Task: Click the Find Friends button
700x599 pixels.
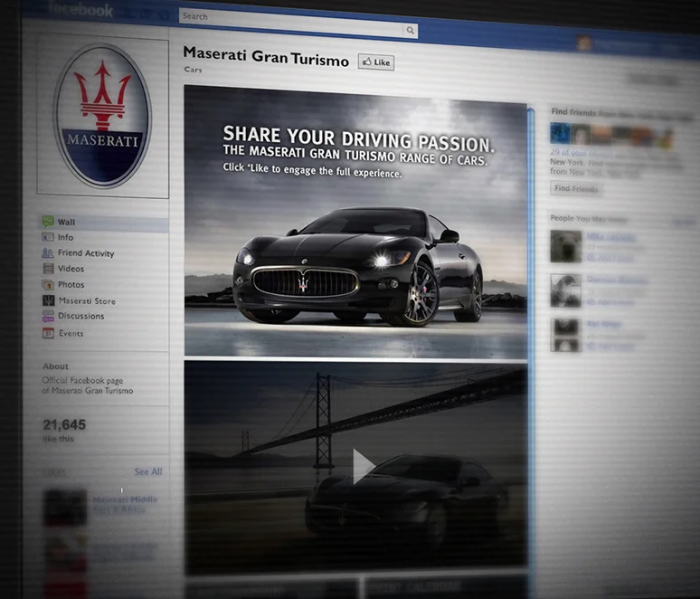Action: 576,188
